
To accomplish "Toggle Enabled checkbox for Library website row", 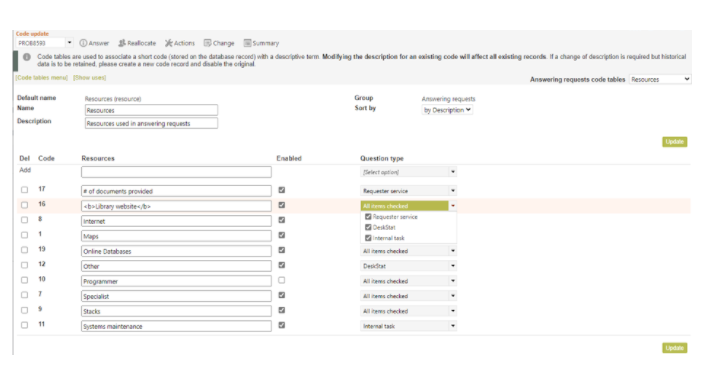I will click(x=282, y=205).
